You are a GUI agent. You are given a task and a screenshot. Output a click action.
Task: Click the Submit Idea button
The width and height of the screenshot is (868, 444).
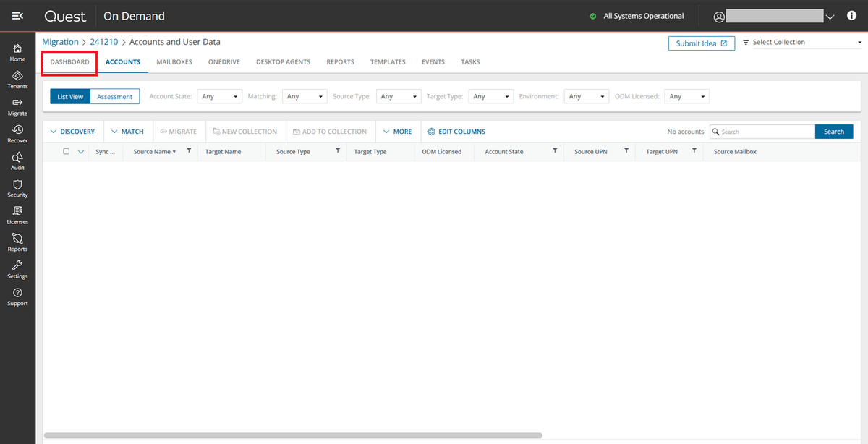click(x=701, y=43)
